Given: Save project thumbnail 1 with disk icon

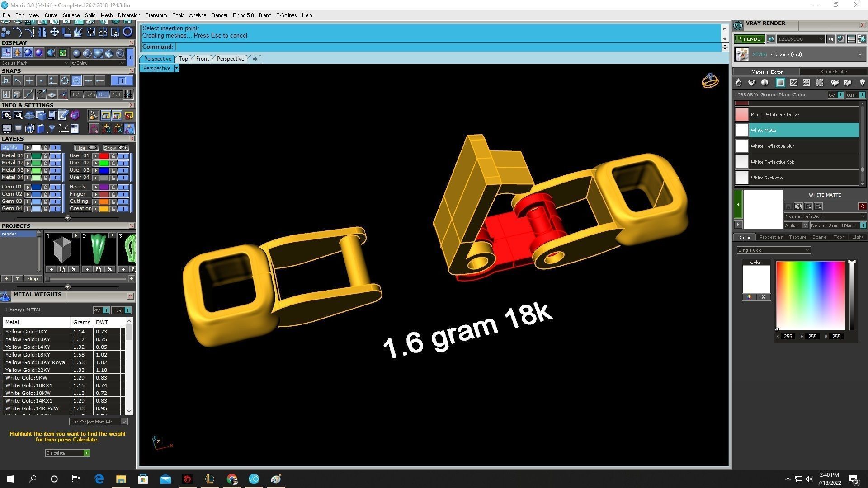Looking at the screenshot, I should (62, 269).
